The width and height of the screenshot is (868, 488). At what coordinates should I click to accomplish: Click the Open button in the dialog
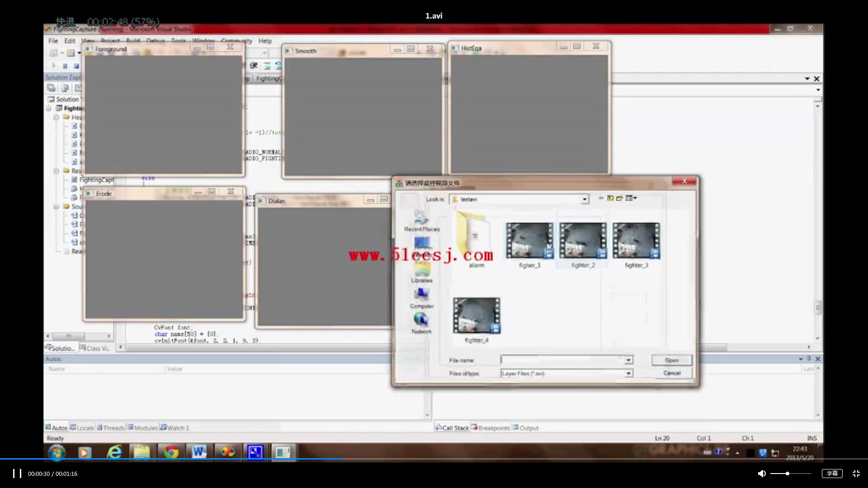tap(672, 360)
